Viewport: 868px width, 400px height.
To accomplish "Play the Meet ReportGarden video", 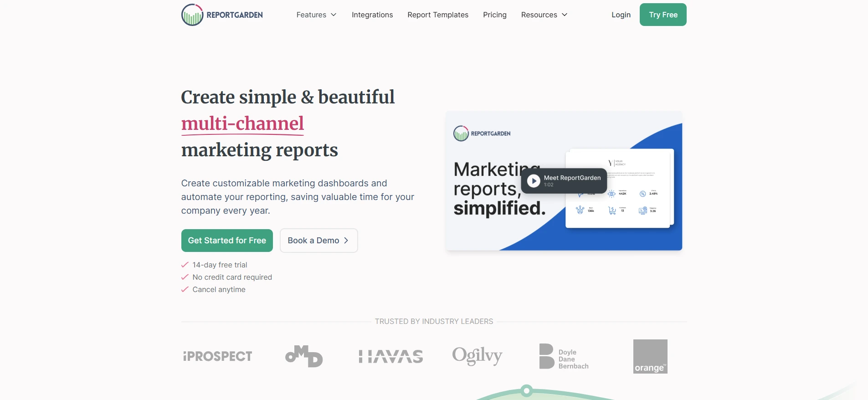I will (533, 180).
